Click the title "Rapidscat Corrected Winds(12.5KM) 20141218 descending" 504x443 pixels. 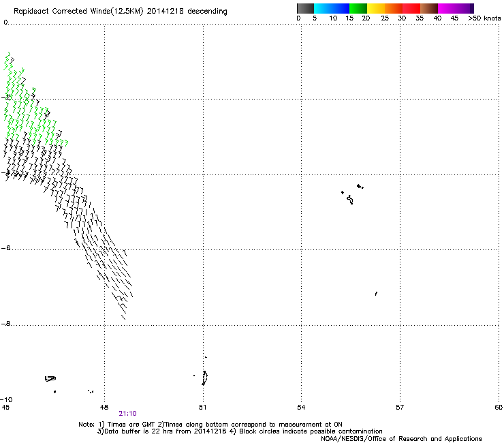pyautogui.click(x=121, y=12)
